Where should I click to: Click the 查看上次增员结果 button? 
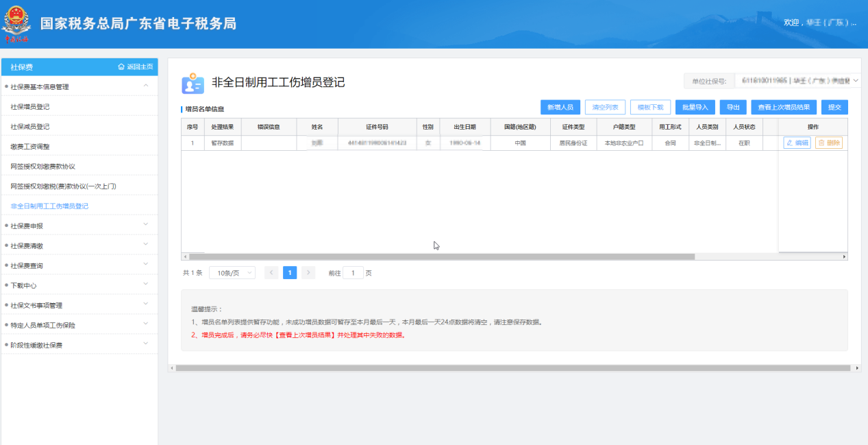pos(783,108)
